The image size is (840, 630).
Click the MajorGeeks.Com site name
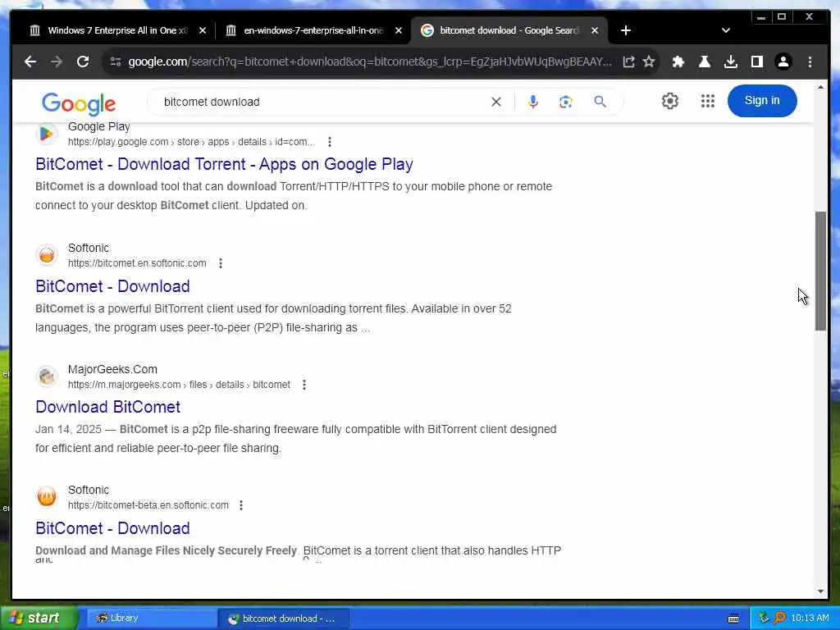pyautogui.click(x=112, y=370)
